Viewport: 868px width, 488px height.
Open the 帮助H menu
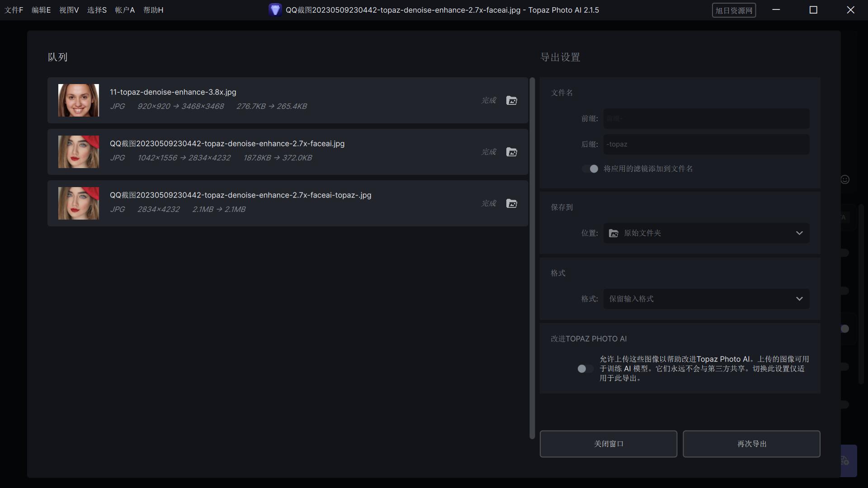coord(153,10)
